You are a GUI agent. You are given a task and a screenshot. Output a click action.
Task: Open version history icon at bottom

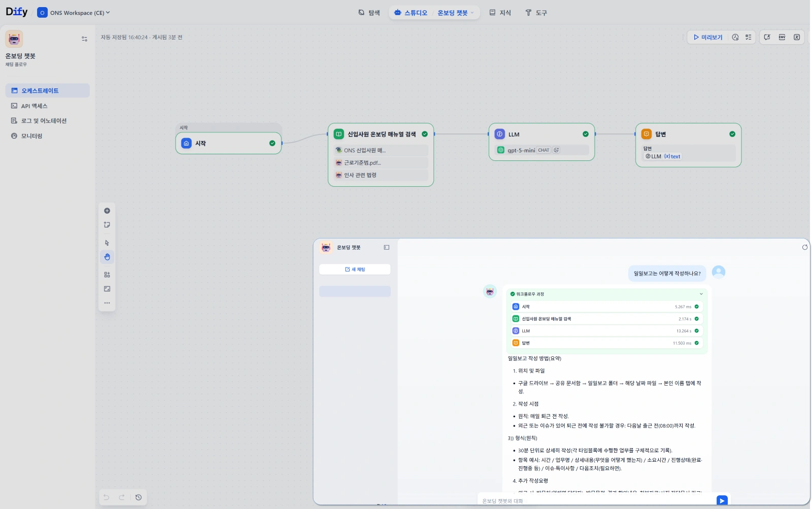139,497
